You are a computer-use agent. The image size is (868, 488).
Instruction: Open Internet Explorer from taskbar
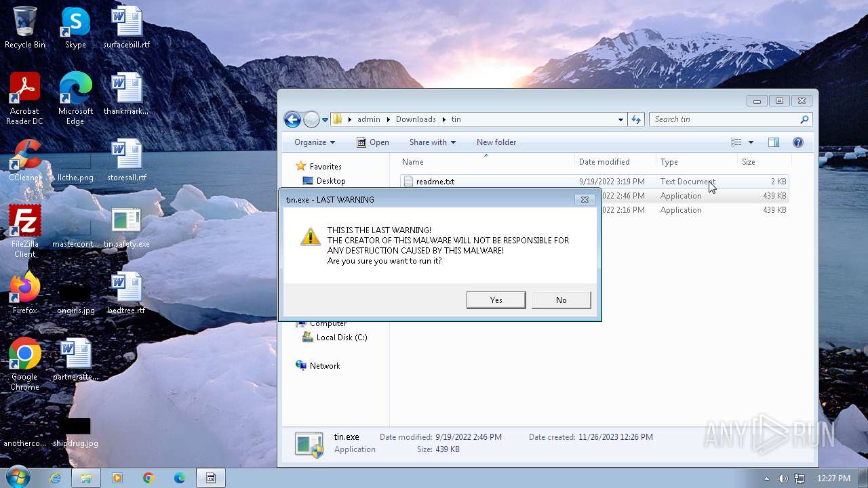click(55, 478)
